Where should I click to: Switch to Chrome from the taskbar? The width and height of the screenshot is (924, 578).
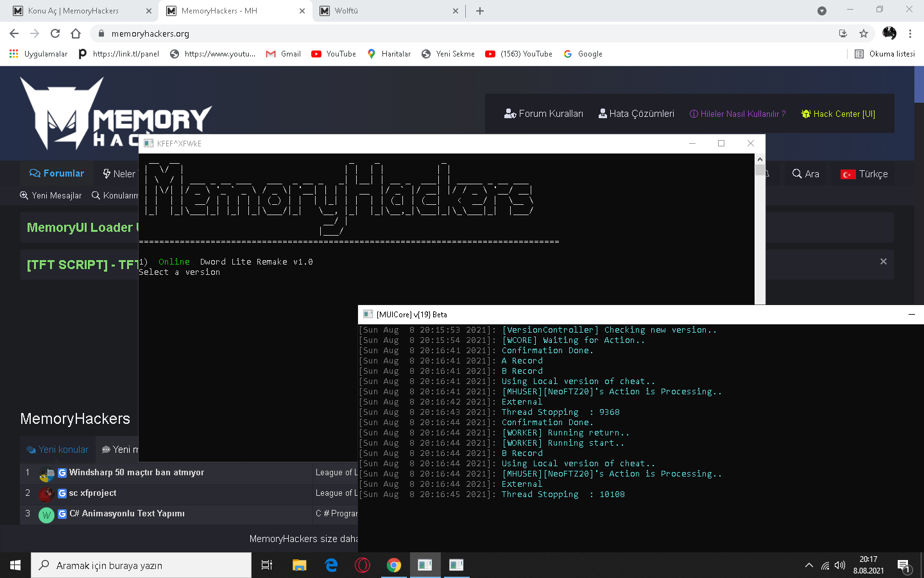click(x=394, y=565)
